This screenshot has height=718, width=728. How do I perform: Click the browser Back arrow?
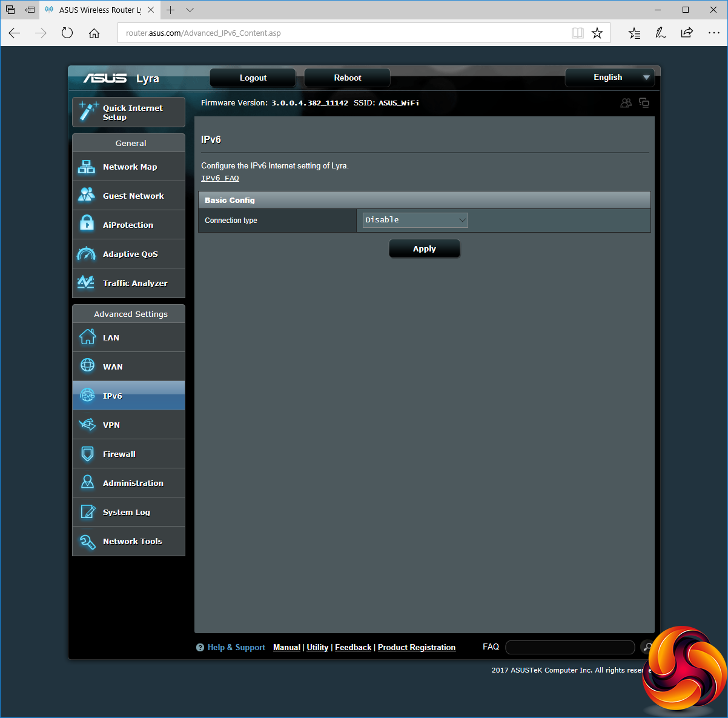15,33
